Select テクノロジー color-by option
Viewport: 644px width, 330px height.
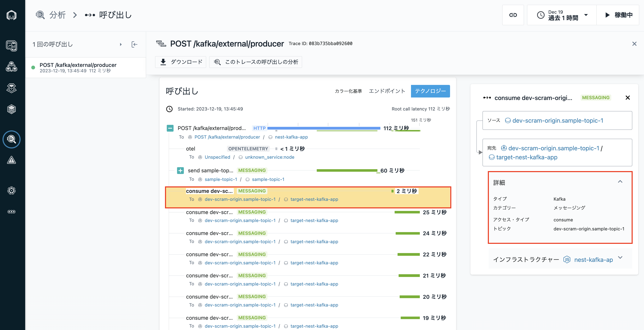[x=430, y=91]
